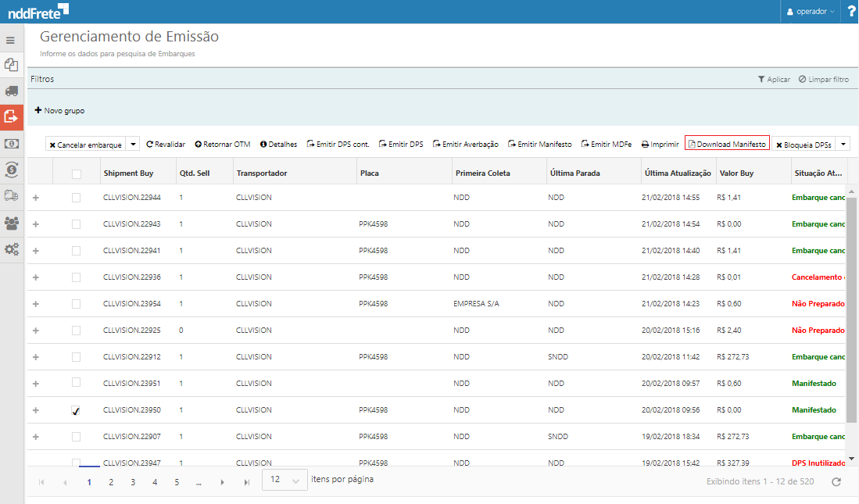Tick the checkbox for CLLVISION.22944

click(76, 198)
